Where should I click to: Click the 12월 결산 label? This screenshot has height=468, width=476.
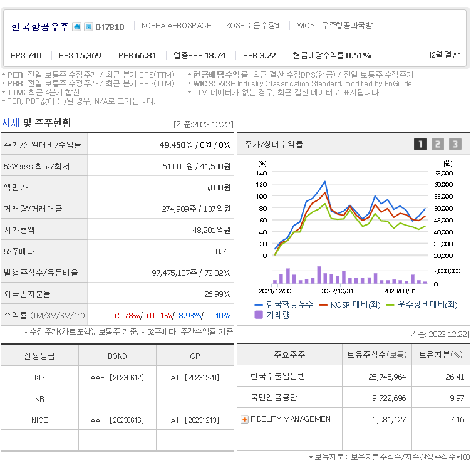[444, 55]
